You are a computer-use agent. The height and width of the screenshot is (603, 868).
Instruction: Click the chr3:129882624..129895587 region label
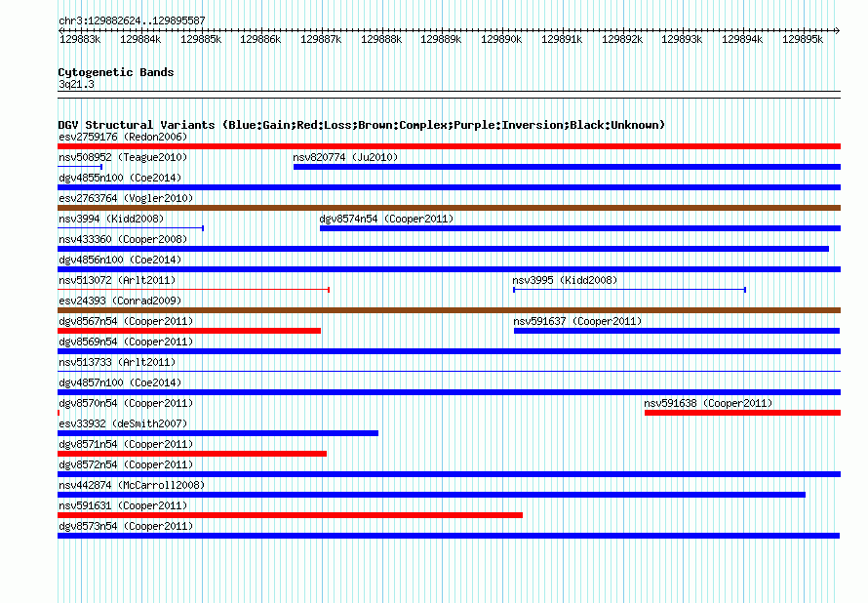(132, 20)
